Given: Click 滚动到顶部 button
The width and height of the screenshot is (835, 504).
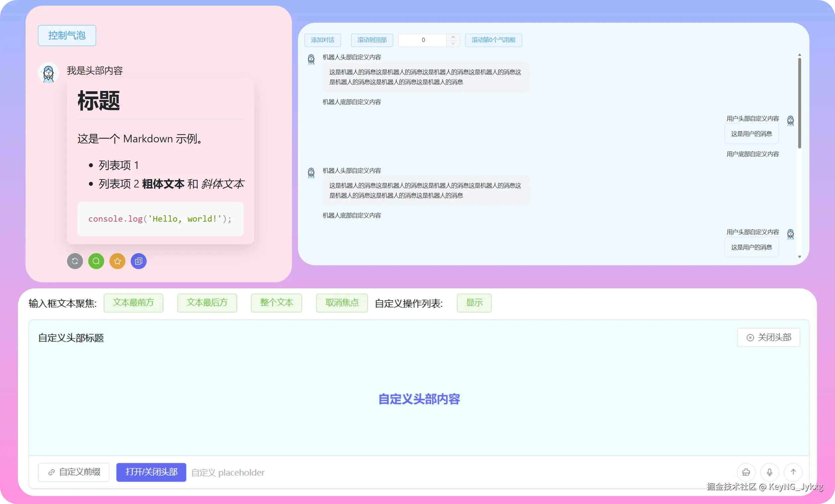Looking at the screenshot, I should (x=372, y=40).
